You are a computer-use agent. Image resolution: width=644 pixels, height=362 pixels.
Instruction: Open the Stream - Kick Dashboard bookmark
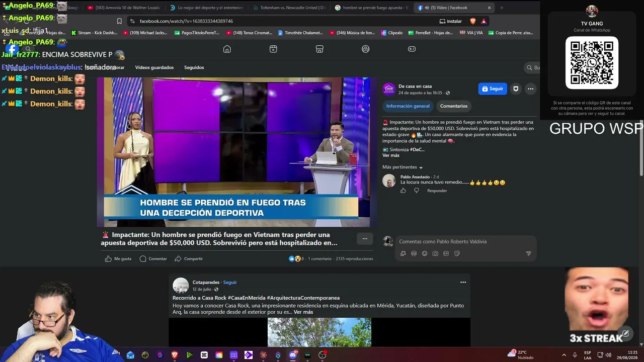94,33
